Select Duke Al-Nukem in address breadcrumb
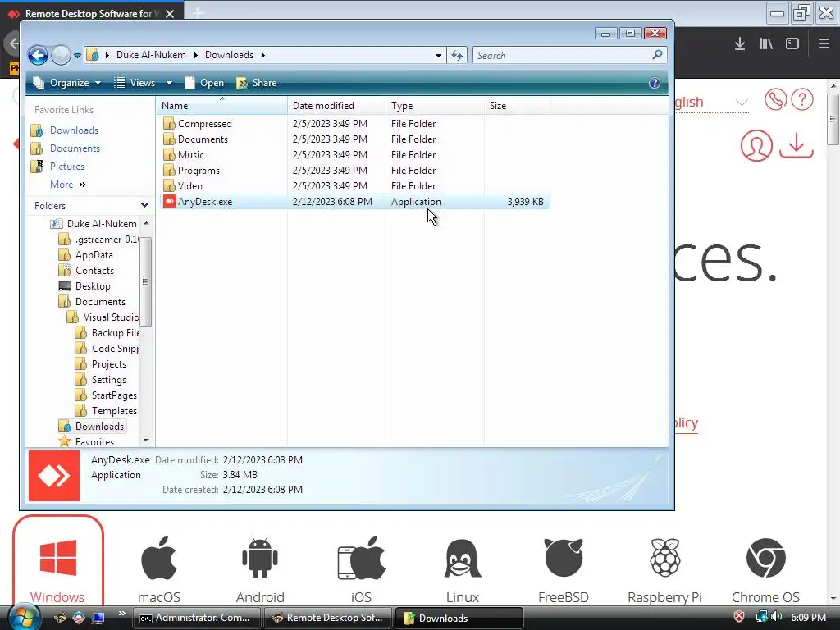 pyautogui.click(x=151, y=55)
